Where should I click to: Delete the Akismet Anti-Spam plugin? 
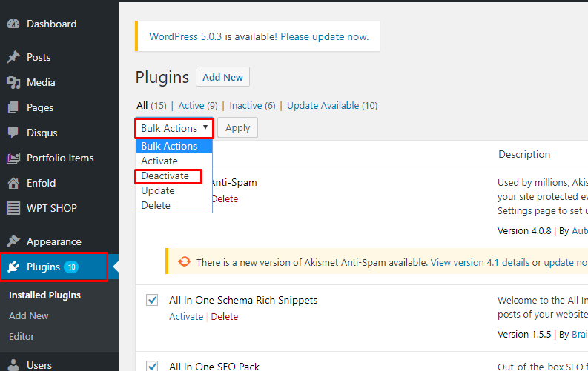point(225,198)
